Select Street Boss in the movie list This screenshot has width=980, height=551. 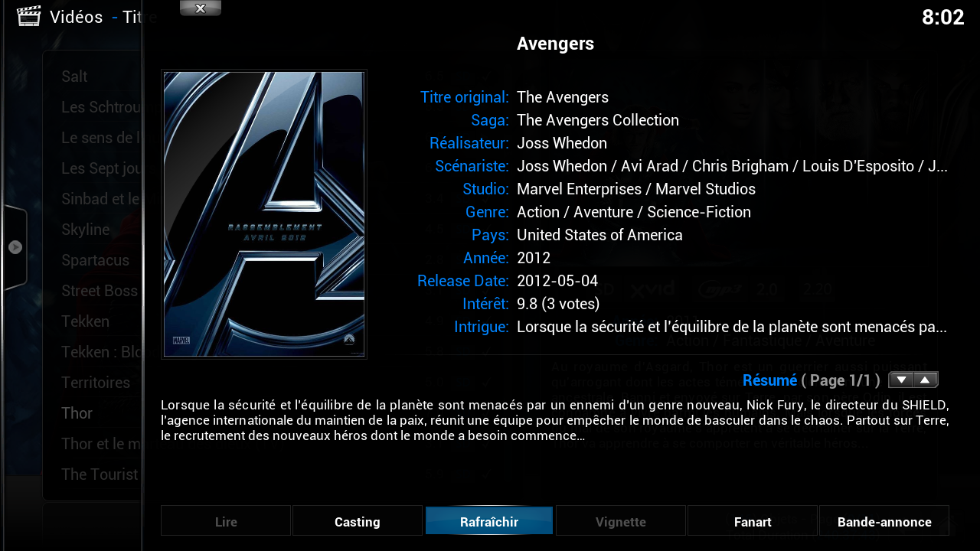point(100,291)
